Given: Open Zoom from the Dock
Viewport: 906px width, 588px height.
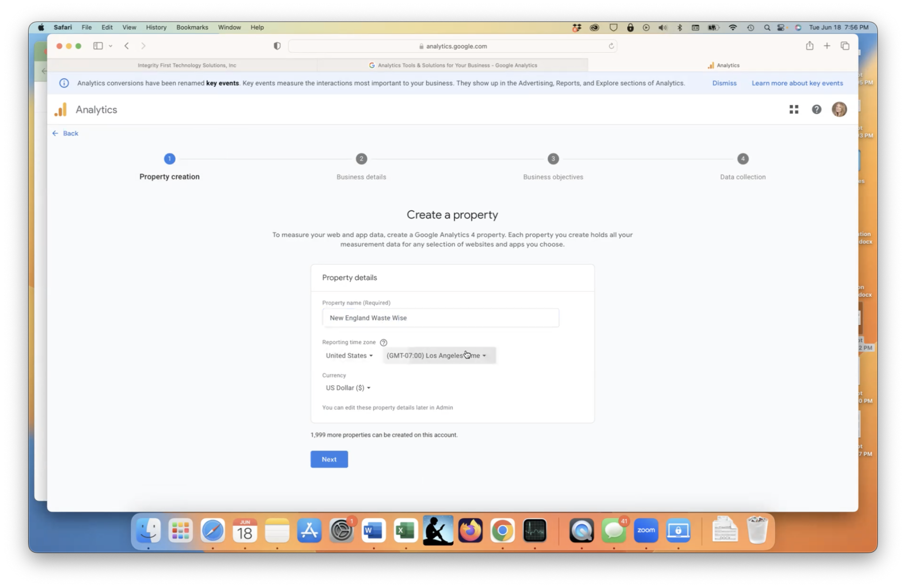Looking at the screenshot, I should pos(645,530).
